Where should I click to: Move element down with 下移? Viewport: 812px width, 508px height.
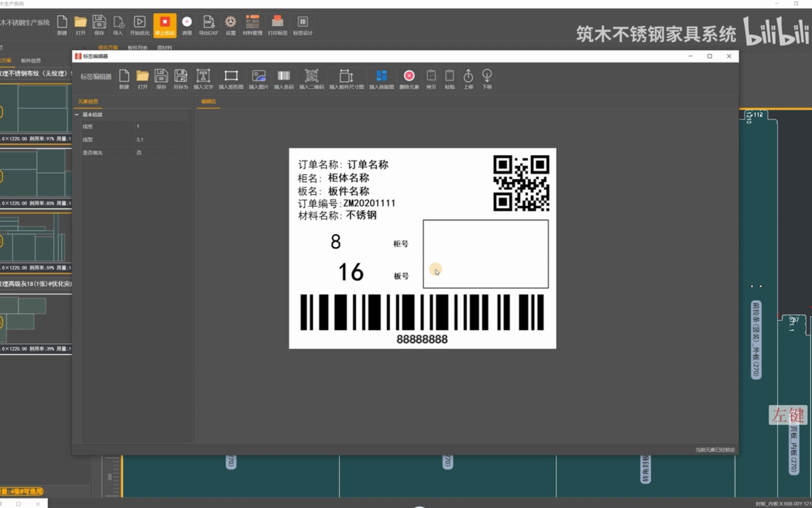487,79
